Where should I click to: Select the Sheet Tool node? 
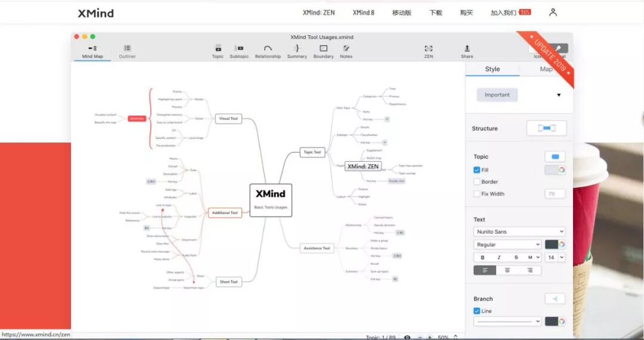pos(228,282)
